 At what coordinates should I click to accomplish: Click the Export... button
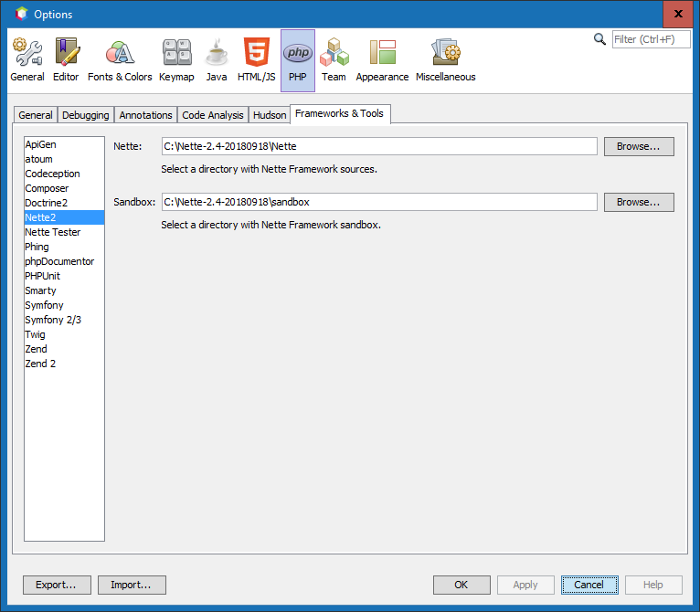pos(57,585)
